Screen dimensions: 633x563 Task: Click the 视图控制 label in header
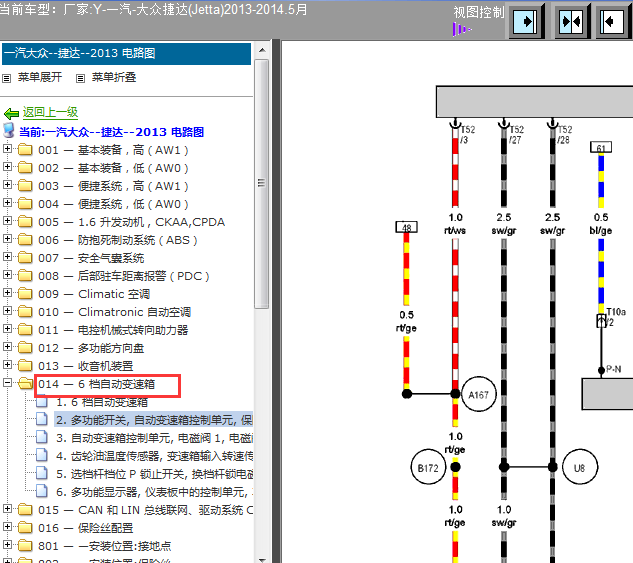pos(479,12)
